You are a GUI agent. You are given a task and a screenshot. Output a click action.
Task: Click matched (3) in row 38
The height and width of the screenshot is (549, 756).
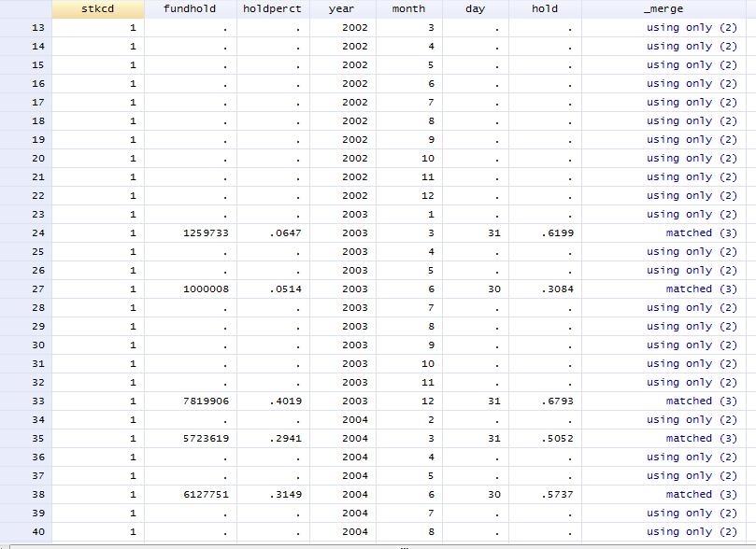tap(702, 495)
